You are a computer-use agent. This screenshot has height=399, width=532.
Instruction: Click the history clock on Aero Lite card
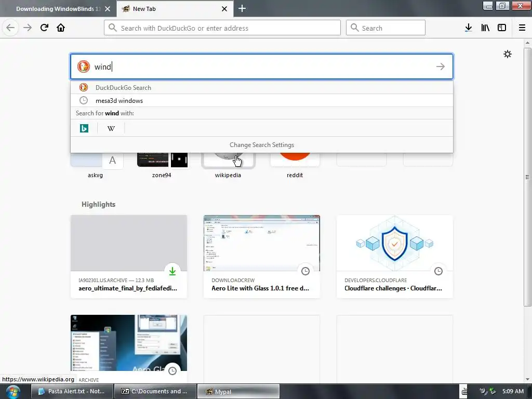(x=305, y=271)
